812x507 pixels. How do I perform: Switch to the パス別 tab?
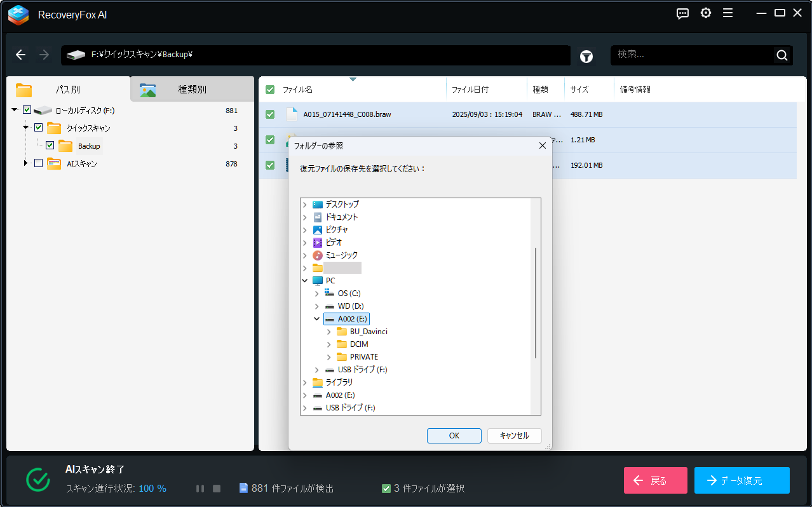click(67, 90)
